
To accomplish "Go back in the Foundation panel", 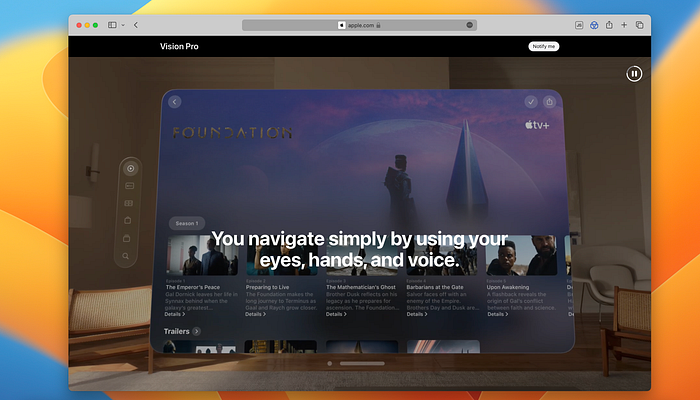I will (x=175, y=102).
